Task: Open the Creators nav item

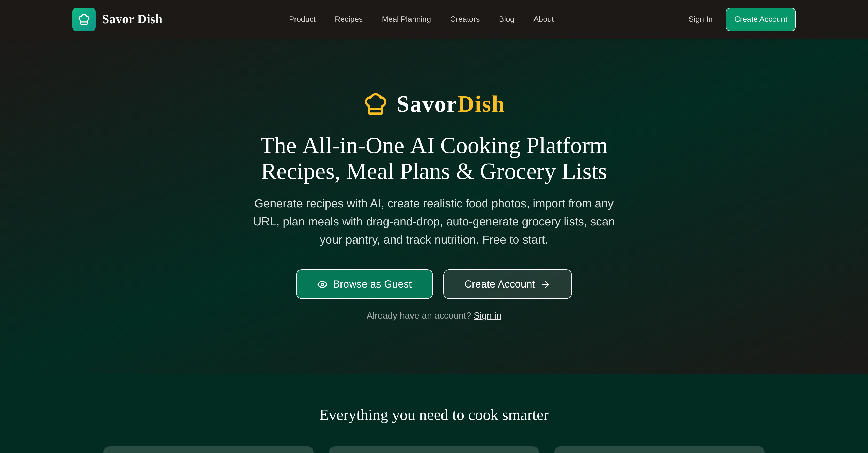Action: (x=465, y=19)
